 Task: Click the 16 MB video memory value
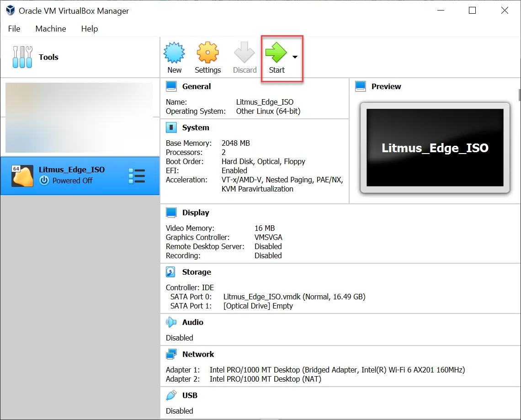(265, 228)
